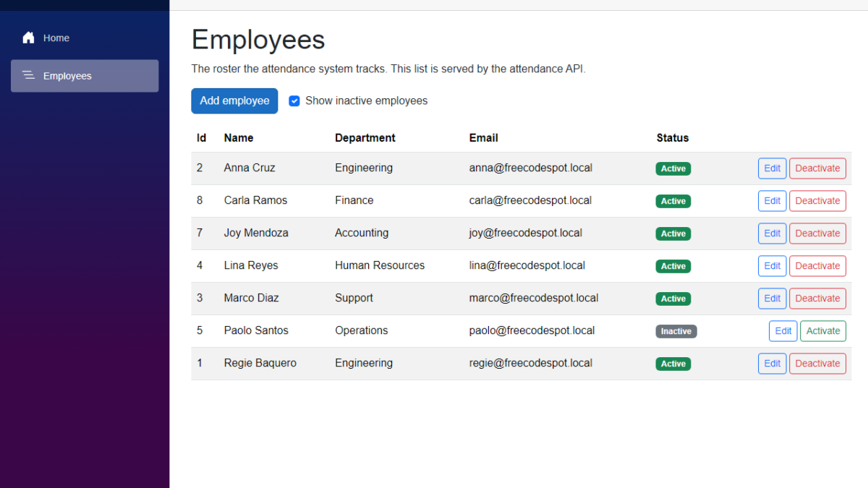Click the Name column header
The width and height of the screenshot is (868, 488).
pyautogui.click(x=239, y=138)
